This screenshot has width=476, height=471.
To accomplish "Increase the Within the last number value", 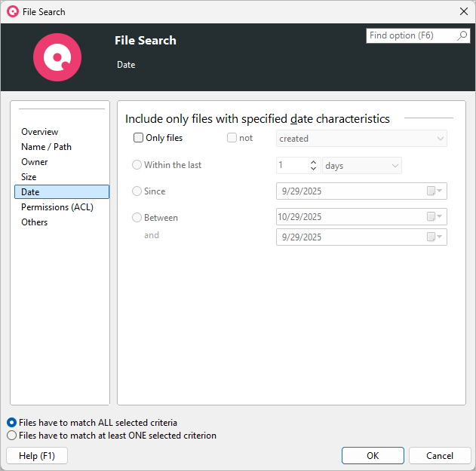I will 313,162.
